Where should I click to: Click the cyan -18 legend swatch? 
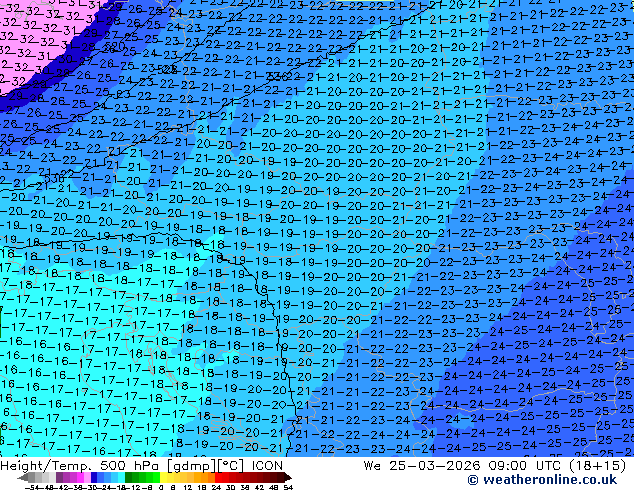click(122, 477)
